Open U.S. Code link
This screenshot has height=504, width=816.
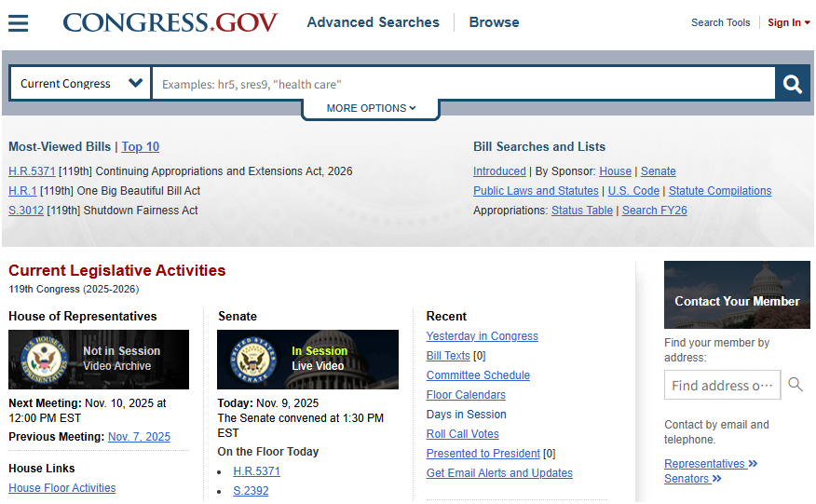633,191
